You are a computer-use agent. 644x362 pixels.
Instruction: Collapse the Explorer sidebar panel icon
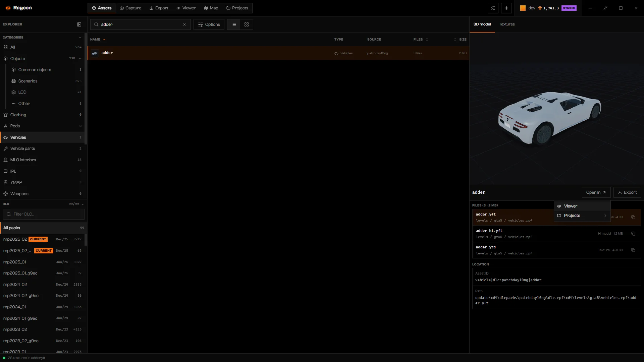point(79,24)
